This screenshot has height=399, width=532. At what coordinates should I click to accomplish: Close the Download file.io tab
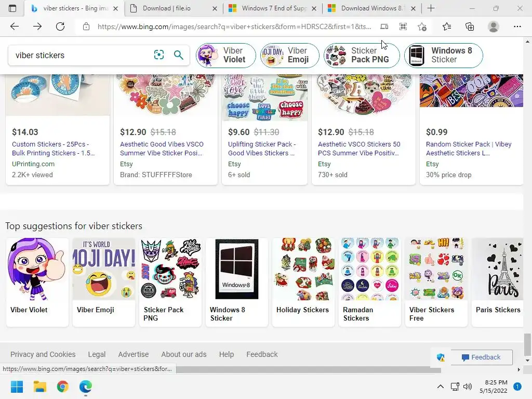(x=215, y=8)
